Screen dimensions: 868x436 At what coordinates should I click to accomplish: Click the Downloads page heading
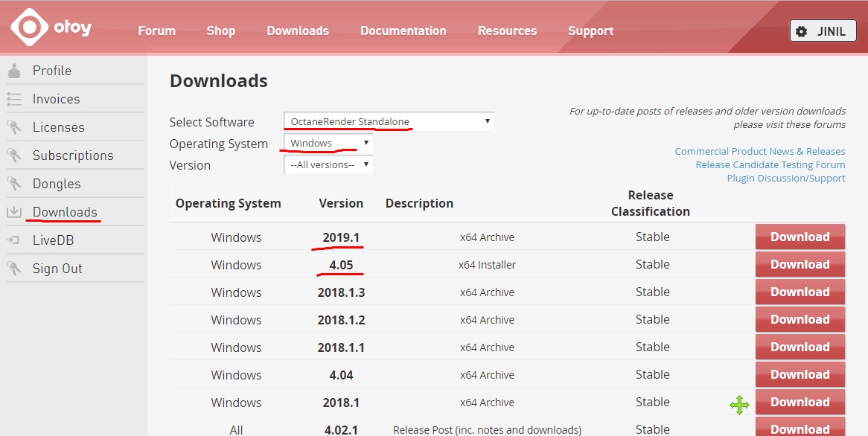pos(219,81)
